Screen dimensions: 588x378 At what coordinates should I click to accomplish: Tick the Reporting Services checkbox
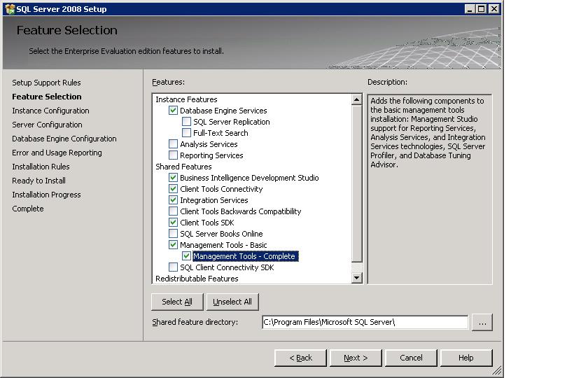click(173, 155)
